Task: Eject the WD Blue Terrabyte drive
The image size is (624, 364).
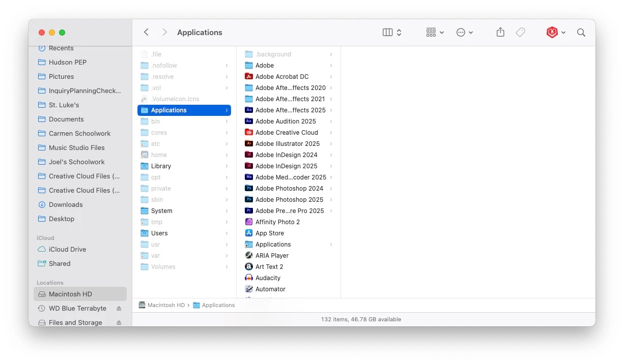Action: [119, 308]
